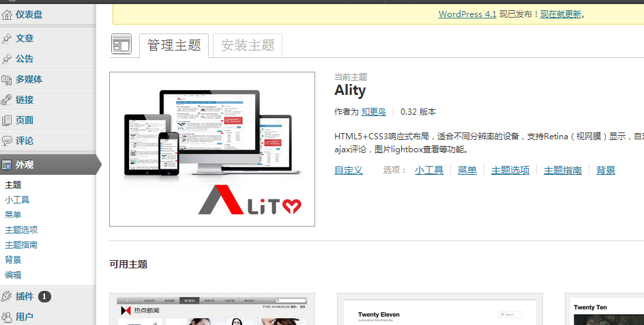Screen dimensions: 644x325
Task: Select 编辑 in the sidebar submenu
Action: [13, 275]
